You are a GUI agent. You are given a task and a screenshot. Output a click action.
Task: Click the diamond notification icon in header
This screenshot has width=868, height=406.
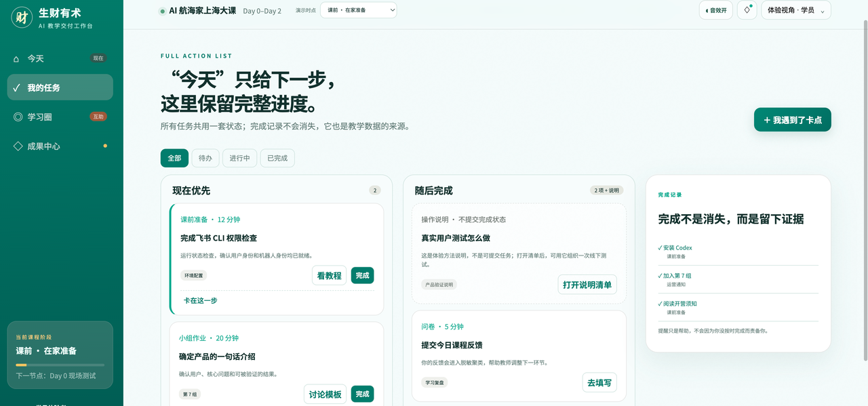click(x=747, y=10)
